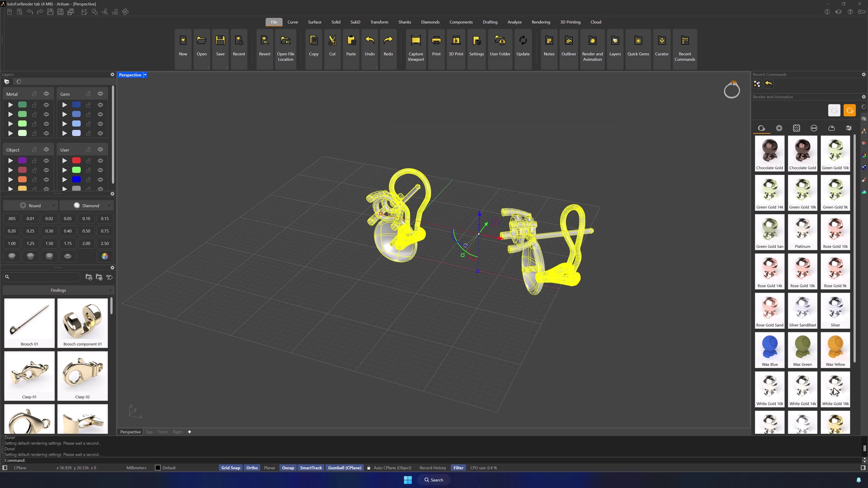Select the Clasp 02 finding thumbnail
Screen dimensions: 868x488
[83, 375]
